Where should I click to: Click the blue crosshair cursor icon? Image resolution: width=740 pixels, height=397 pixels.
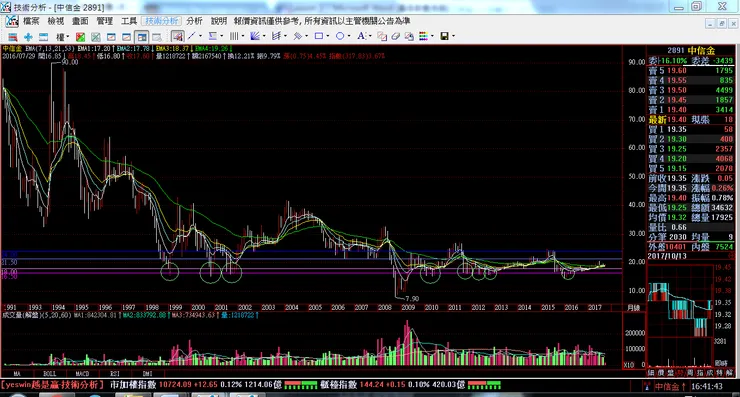[x=28, y=37]
